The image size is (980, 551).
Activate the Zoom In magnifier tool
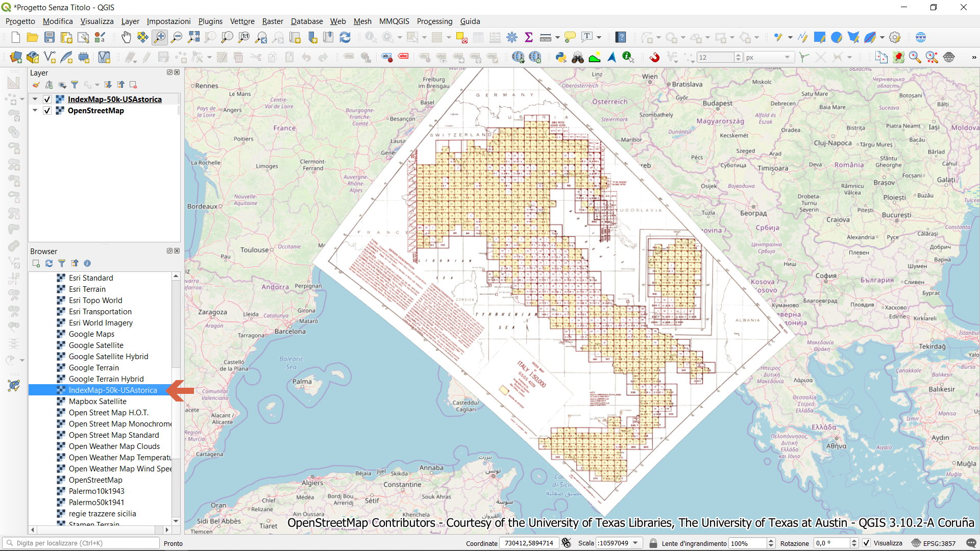(160, 37)
